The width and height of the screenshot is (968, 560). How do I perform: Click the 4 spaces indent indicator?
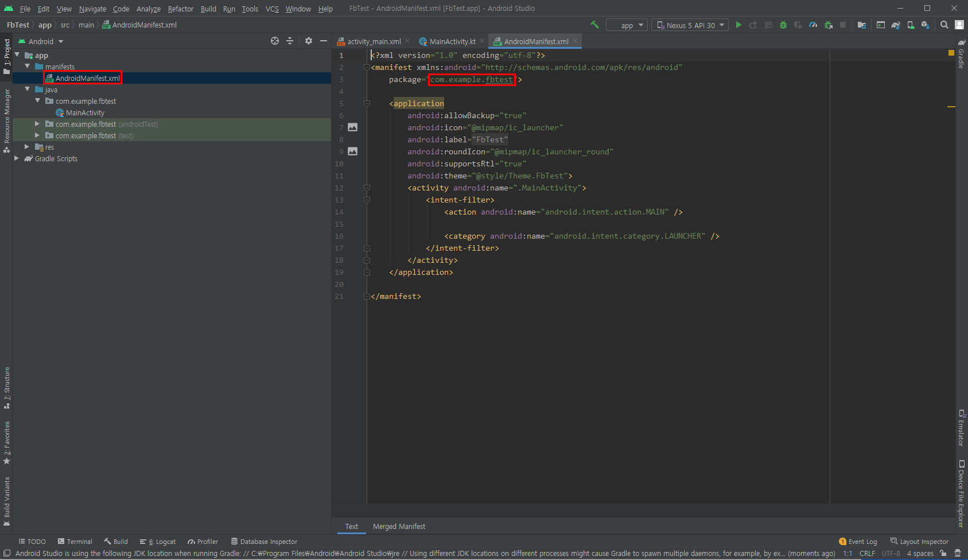[x=920, y=554]
